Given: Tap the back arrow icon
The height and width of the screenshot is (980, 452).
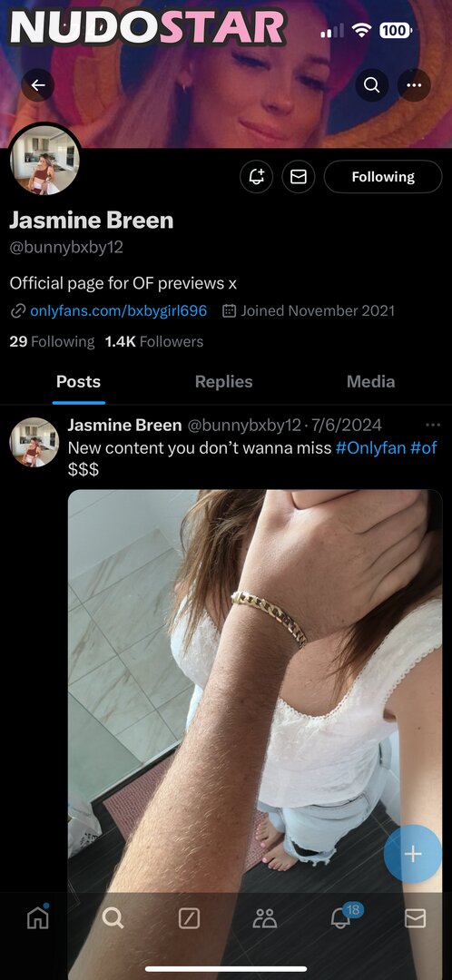Looking at the screenshot, I should tap(37, 85).
